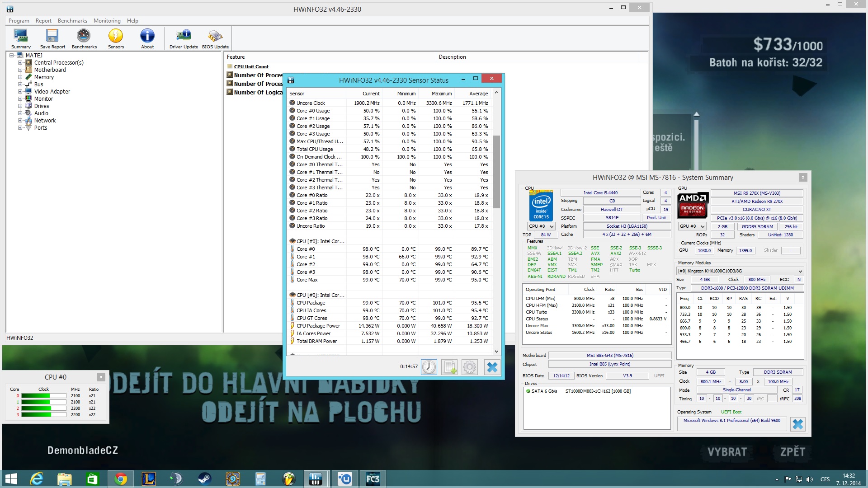868x488 pixels.
Task: Click the volume speaker tray icon
Action: [809, 479]
